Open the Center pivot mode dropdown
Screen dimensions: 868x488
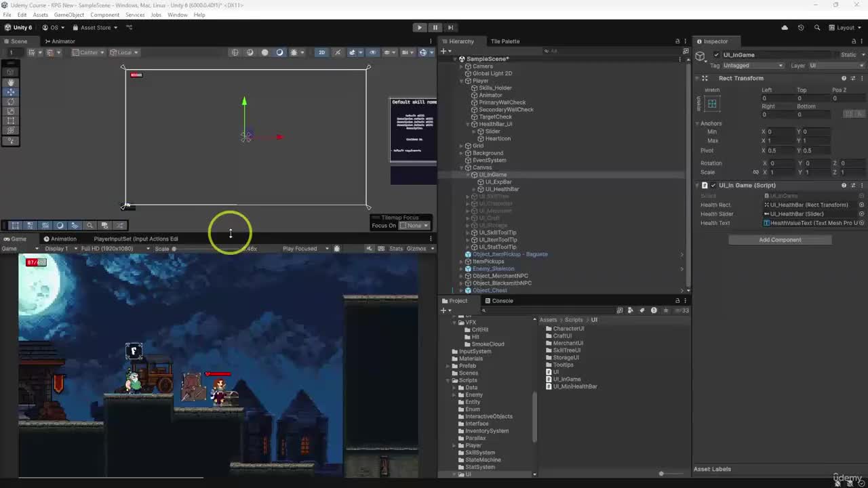89,52
